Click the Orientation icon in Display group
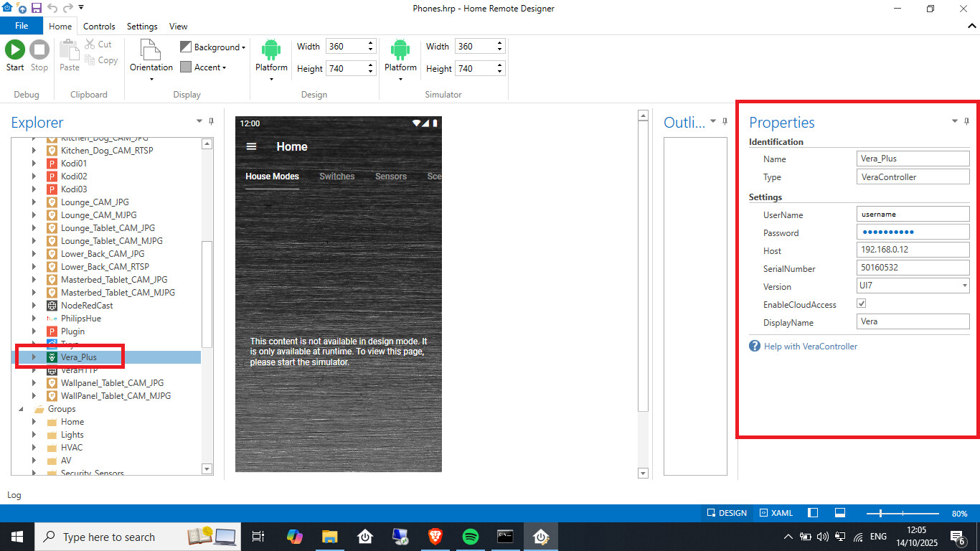 click(x=151, y=50)
